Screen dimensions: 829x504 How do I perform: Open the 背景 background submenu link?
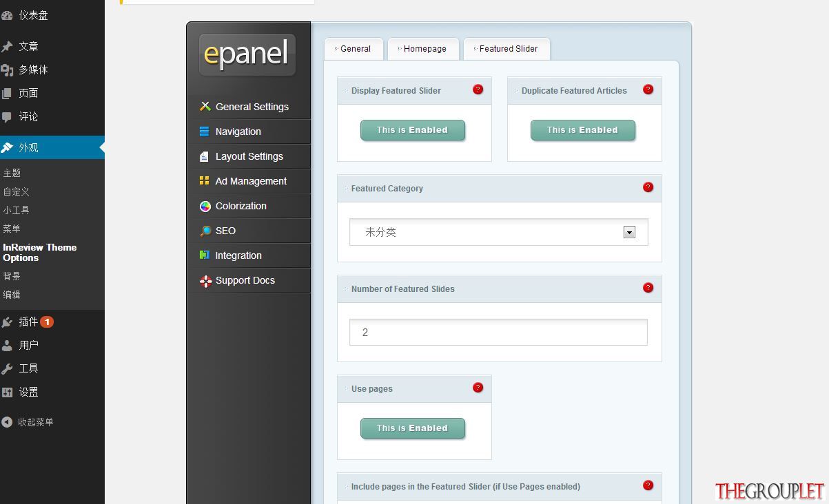point(12,276)
